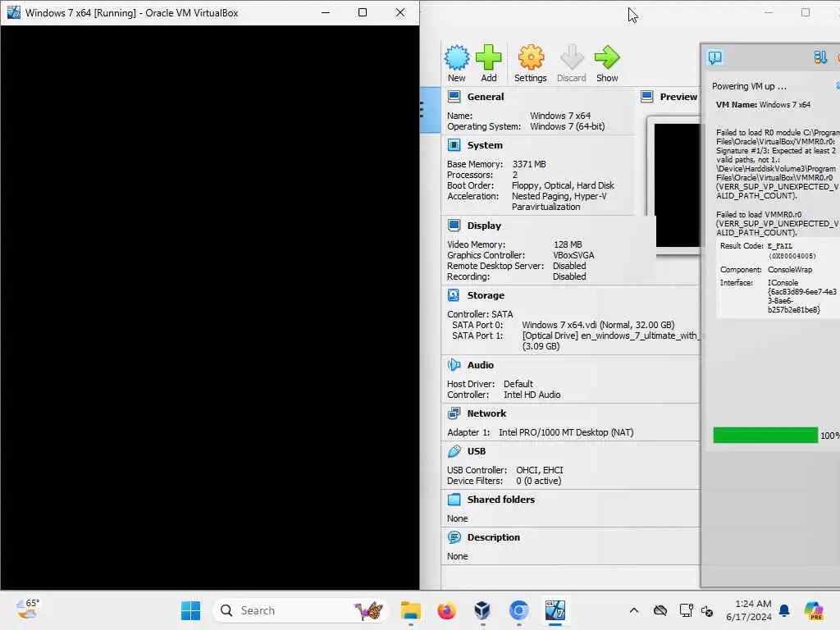Click the Add machine green plus icon
The image size is (840, 630).
click(x=489, y=57)
